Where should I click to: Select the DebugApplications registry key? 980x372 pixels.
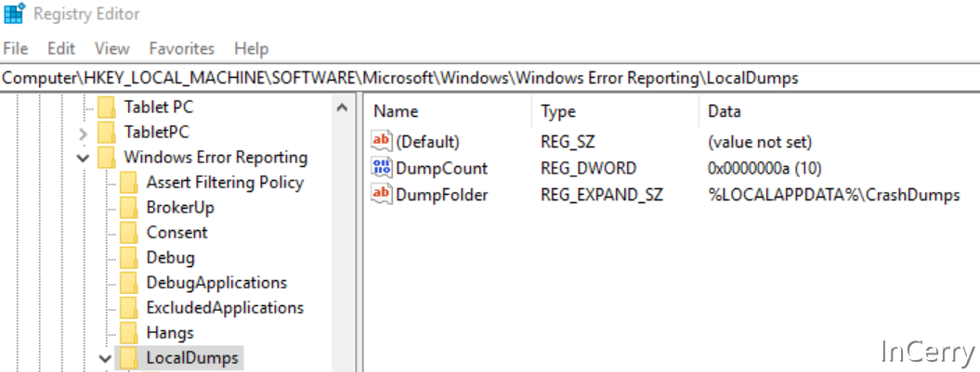[x=216, y=283]
